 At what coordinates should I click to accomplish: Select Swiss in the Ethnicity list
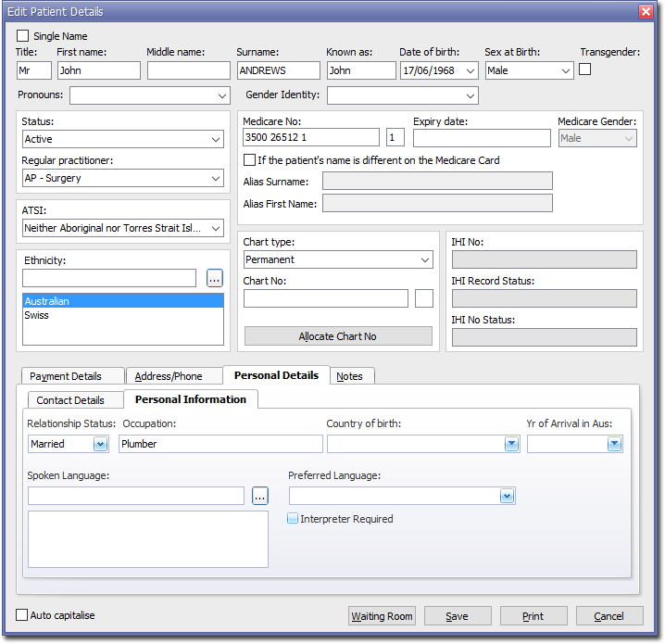pyautogui.click(x=37, y=315)
